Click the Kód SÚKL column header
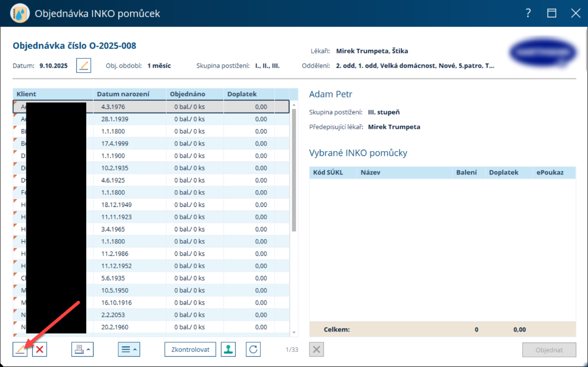 pyautogui.click(x=334, y=172)
